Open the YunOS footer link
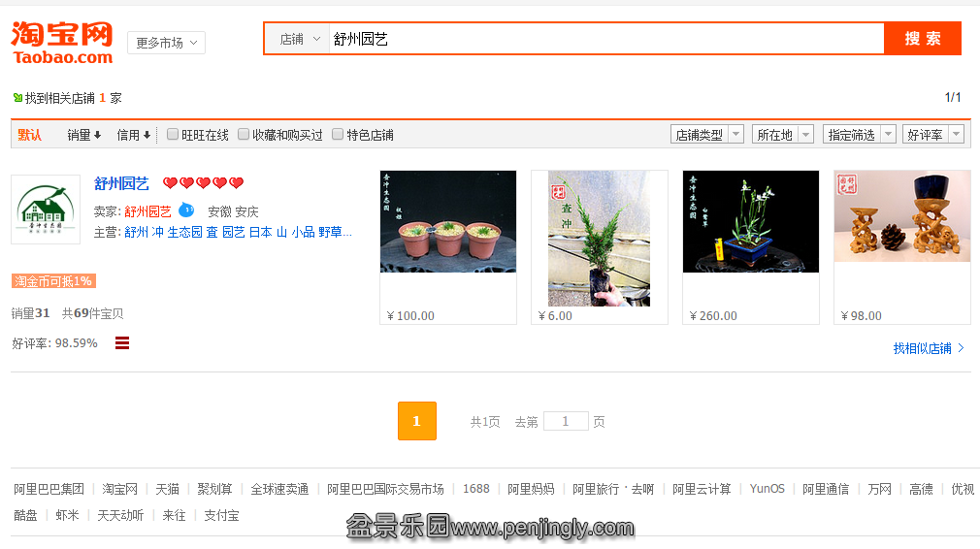Image resolution: width=980 pixels, height=549 pixels. [767, 489]
